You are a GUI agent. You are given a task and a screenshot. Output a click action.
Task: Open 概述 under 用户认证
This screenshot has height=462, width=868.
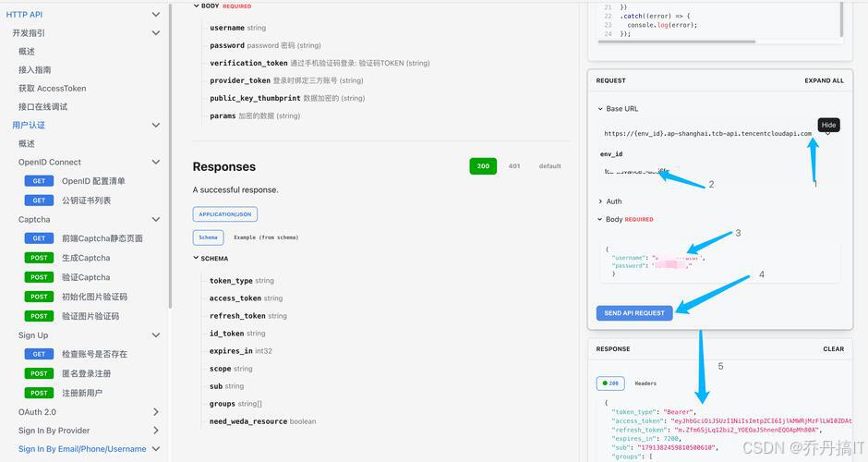(x=27, y=143)
